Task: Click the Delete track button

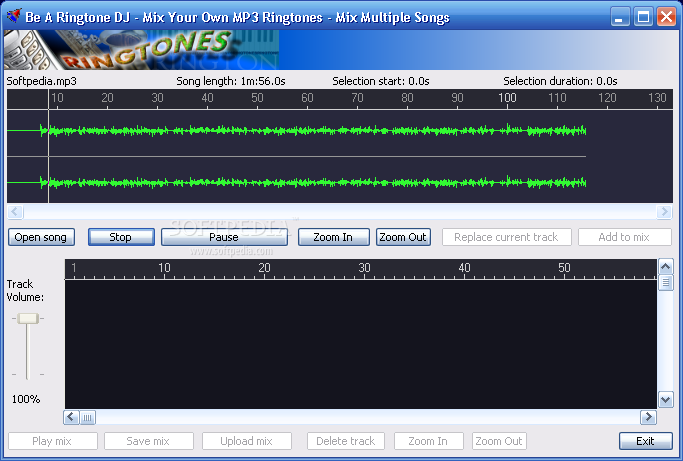Action: 346,441
